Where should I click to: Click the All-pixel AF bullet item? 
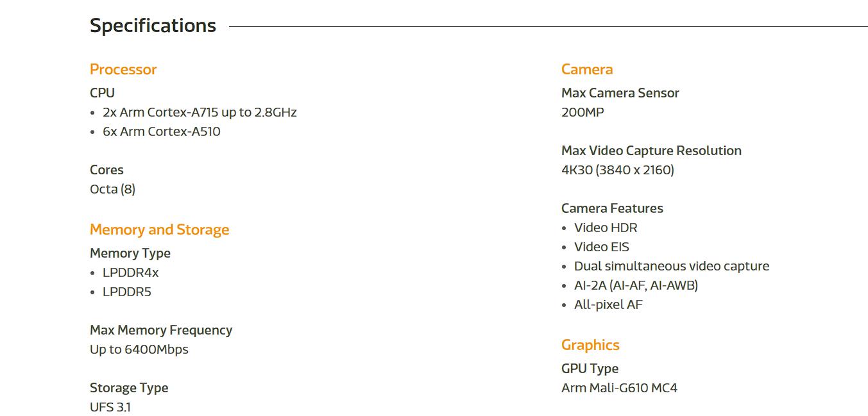tap(608, 304)
